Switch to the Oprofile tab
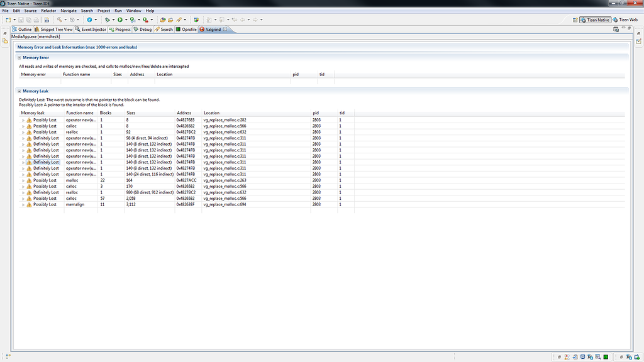Viewport: 644px width, 362px height. (x=186, y=29)
